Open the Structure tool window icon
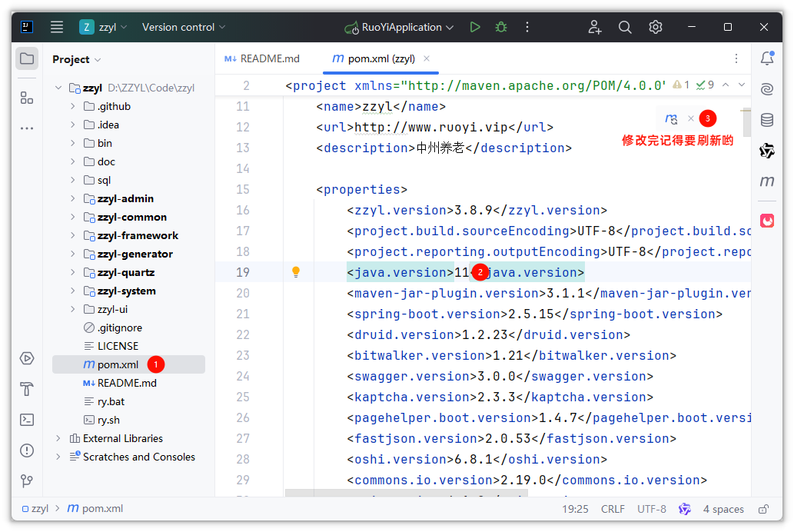Image resolution: width=794 pixels, height=532 pixels. [x=27, y=98]
